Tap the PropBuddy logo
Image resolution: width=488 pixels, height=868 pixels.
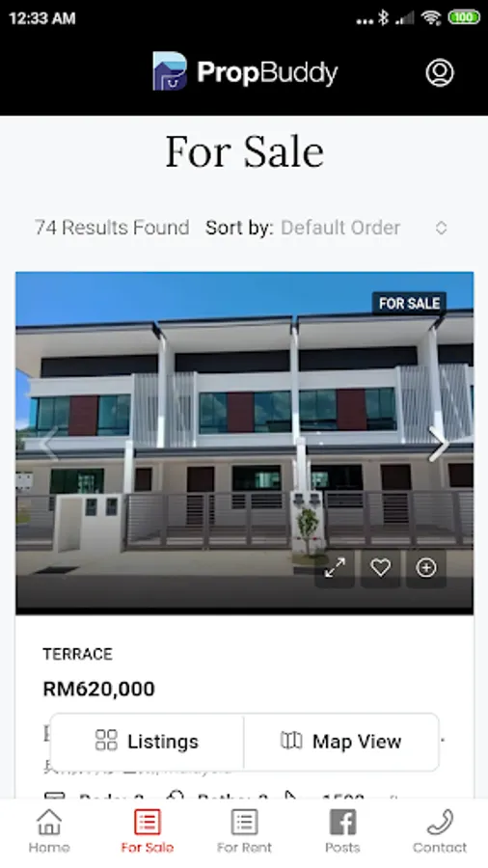pyautogui.click(x=245, y=71)
